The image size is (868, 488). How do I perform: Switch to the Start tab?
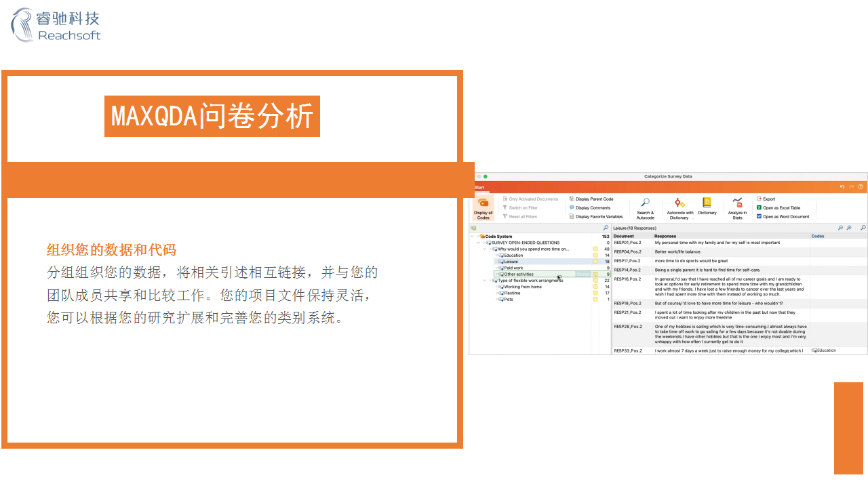(479, 187)
